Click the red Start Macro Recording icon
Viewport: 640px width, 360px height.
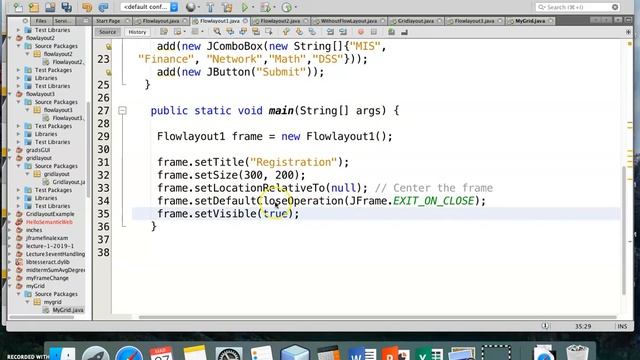361,32
